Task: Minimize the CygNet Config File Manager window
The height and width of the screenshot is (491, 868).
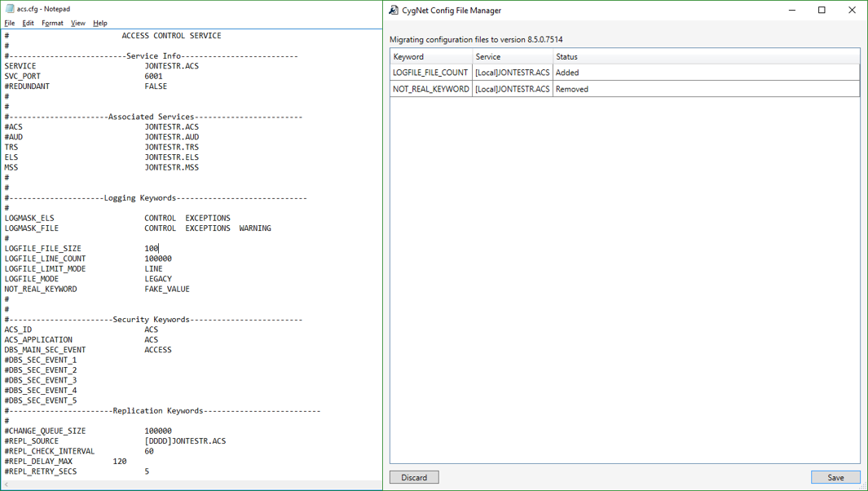Action: (x=790, y=11)
